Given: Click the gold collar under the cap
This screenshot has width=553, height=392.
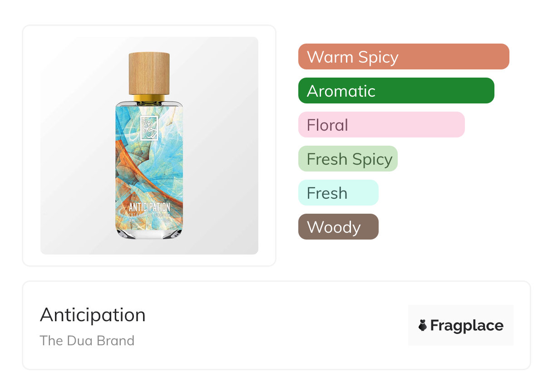Looking at the screenshot, I should click(149, 98).
